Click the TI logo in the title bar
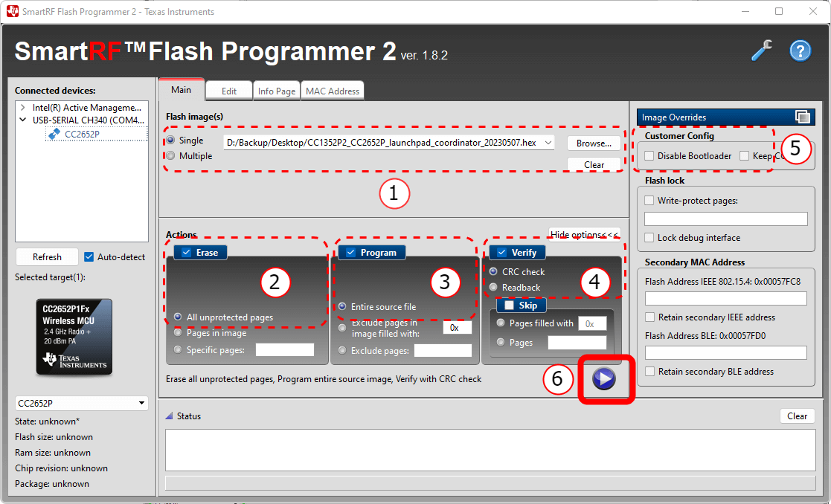 coord(11,11)
